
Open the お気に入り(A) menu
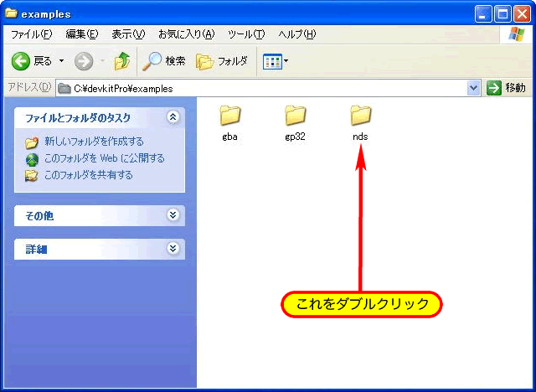pyautogui.click(x=186, y=34)
